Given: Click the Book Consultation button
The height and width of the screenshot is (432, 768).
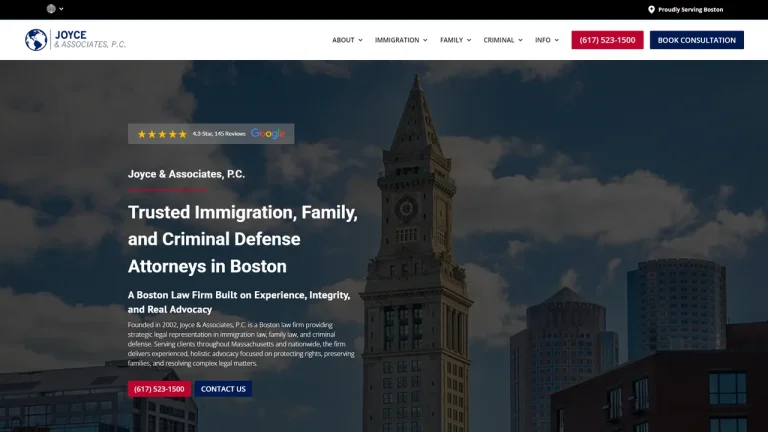Looking at the screenshot, I should (x=696, y=40).
